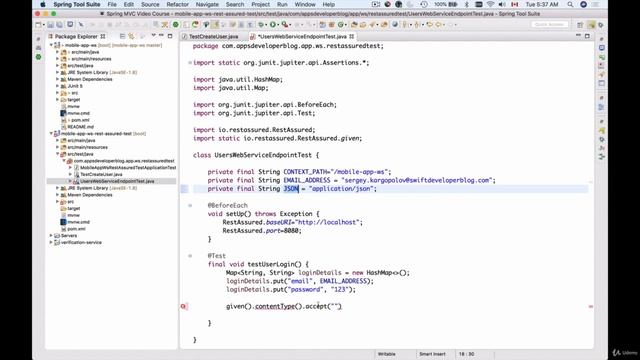This screenshot has height=360, width=640.
Task: Close the UsersWebServiceEndpointTest.java editor tab
Action: click(x=351, y=36)
